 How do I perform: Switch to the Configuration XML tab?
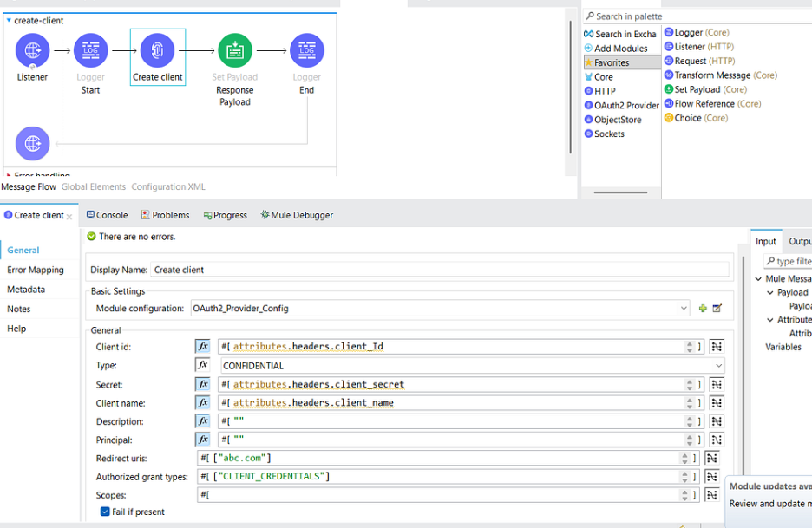[x=168, y=186]
